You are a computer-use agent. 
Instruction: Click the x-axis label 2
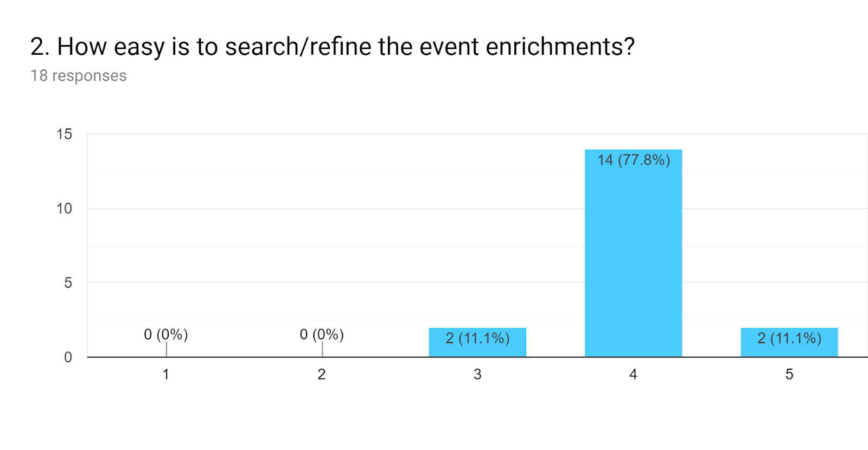(322, 374)
